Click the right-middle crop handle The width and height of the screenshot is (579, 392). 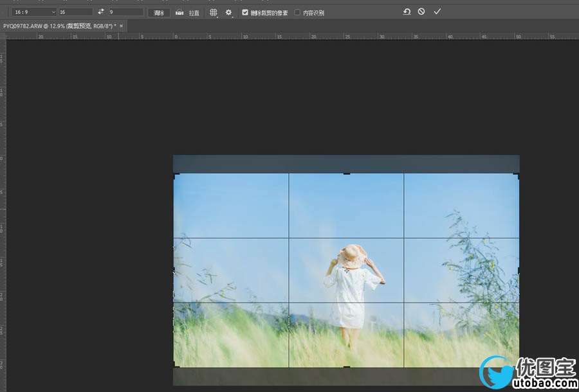(519, 271)
